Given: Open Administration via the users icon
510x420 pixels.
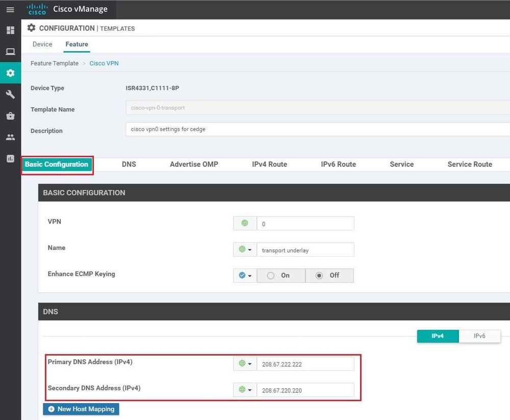Looking at the screenshot, I should pyautogui.click(x=10, y=137).
